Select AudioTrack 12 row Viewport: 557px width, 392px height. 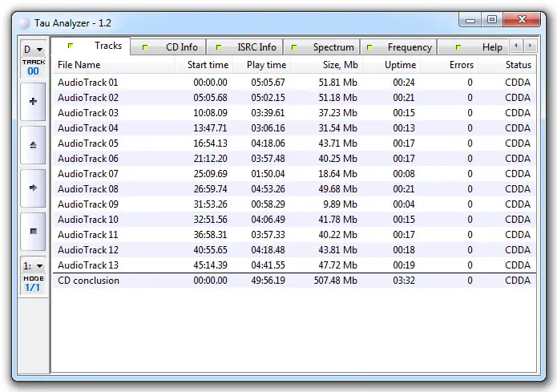pos(294,250)
